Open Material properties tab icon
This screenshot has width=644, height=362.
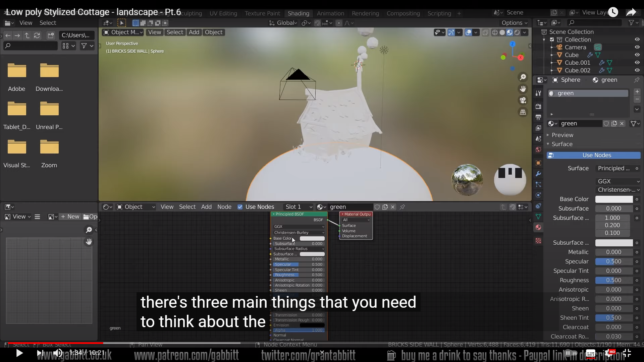(538, 227)
